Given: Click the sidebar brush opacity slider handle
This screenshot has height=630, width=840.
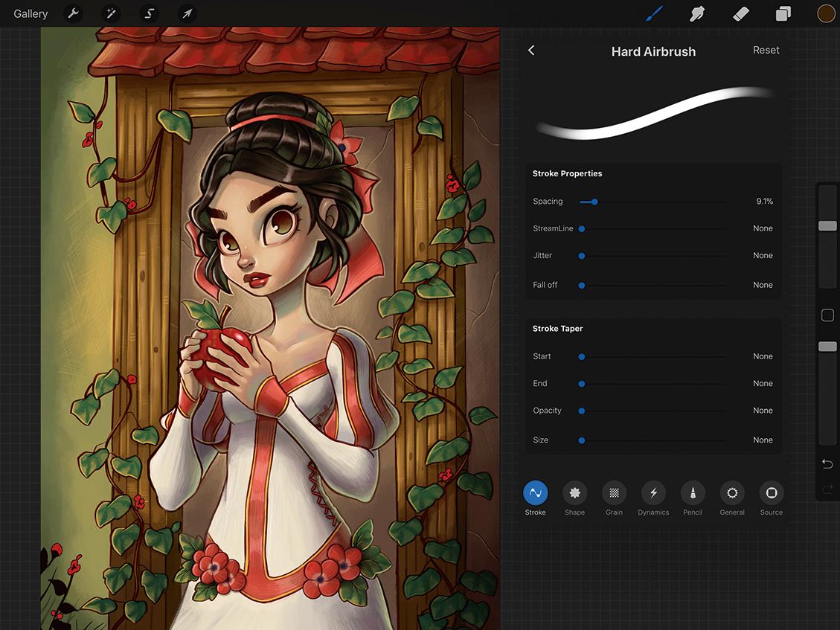Looking at the screenshot, I should (827, 347).
